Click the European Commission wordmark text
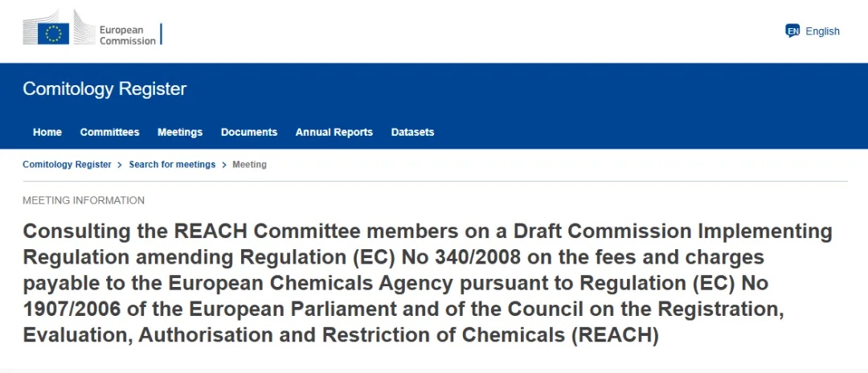The image size is (868, 373). (127, 35)
